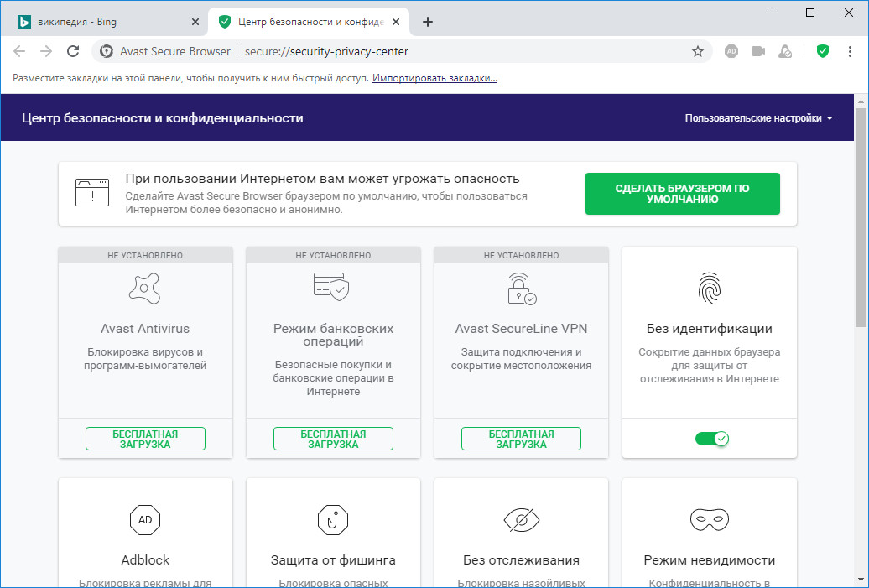The image size is (869, 588).
Task: Click the anti-tracking toolbar icon next to camera
Action: (785, 51)
